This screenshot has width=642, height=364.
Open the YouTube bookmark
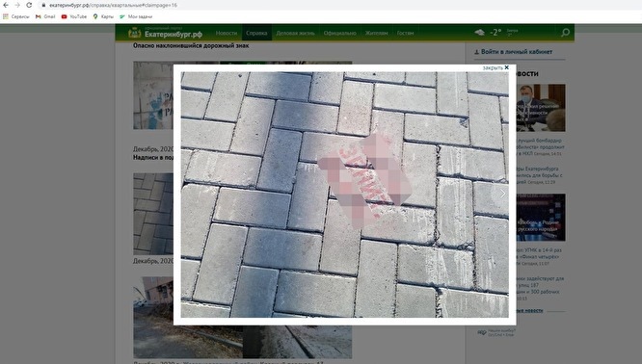[74, 16]
